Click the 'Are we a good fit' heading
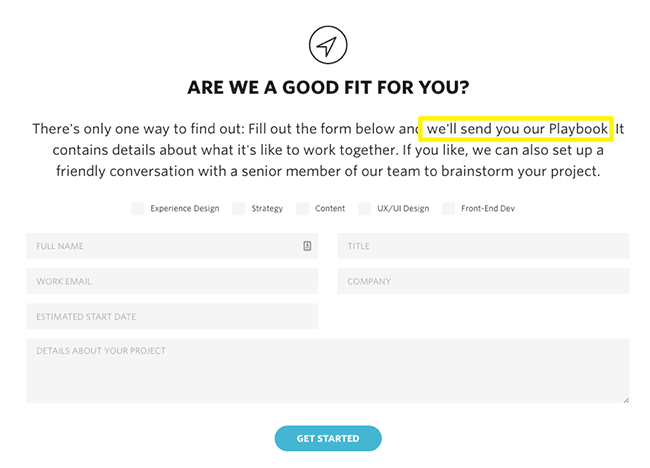This screenshot has width=650, height=468. coord(328,87)
